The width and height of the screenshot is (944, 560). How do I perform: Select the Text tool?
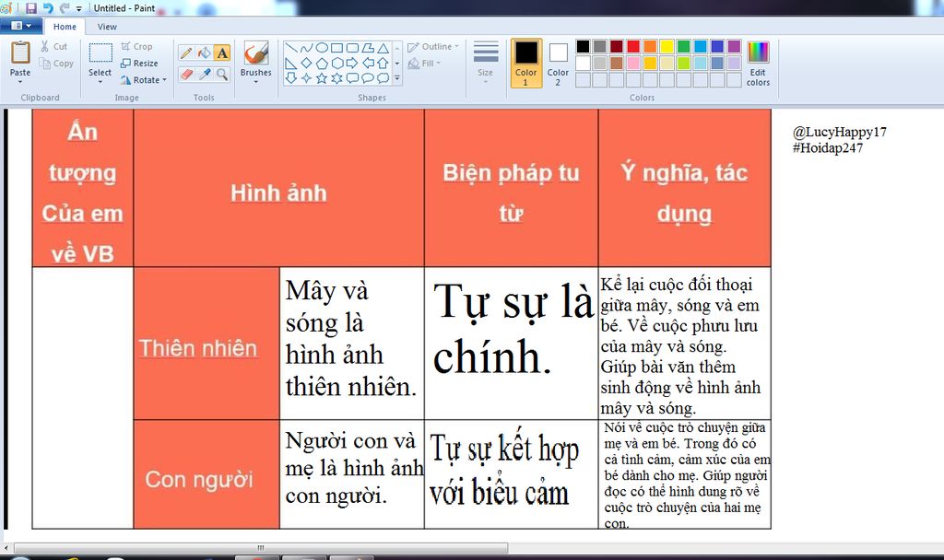point(222,52)
